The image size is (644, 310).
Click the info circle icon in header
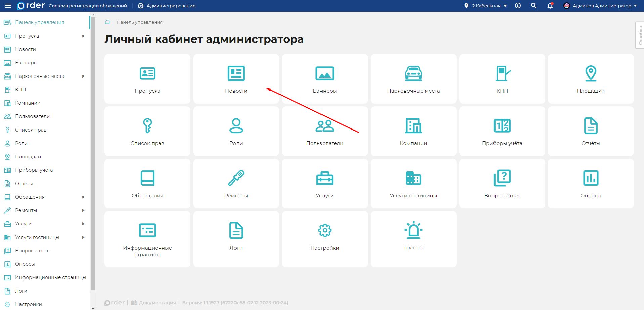(518, 6)
